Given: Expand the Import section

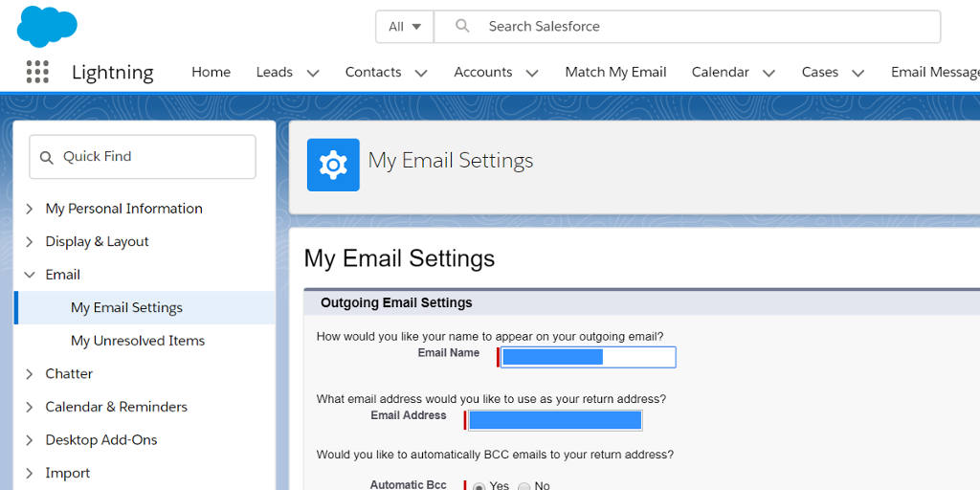Looking at the screenshot, I should [x=30, y=473].
